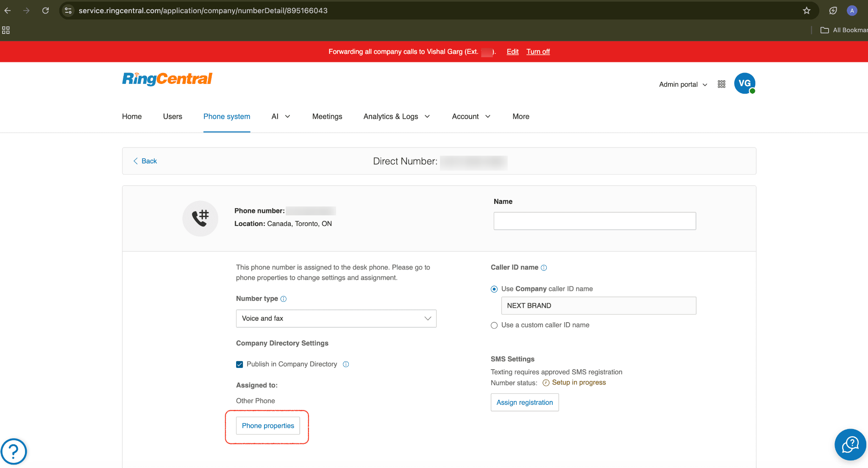This screenshot has height=468, width=868.
Task: Open the support chat bubble
Action: click(850, 445)
